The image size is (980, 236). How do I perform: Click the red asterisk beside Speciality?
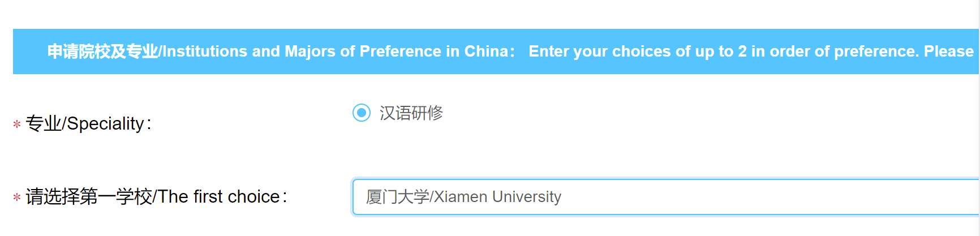point(17,125)
